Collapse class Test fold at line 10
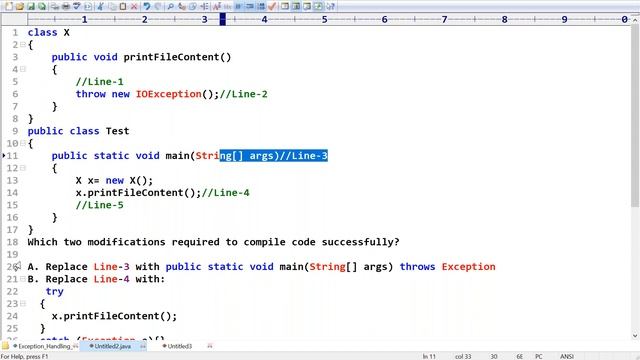Image resolution: width=640 pixels, height=360 pixels. click(23, 143)
